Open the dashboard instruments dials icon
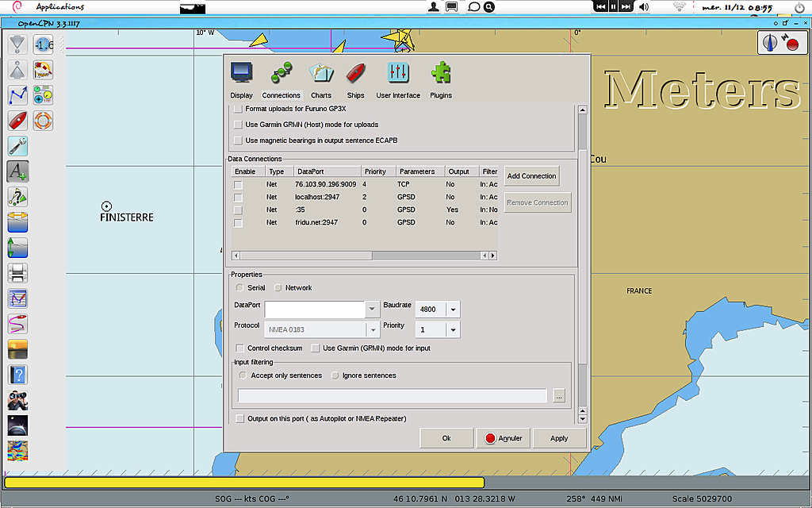Screen dimensions: 812x508 (x=43, y=95)
